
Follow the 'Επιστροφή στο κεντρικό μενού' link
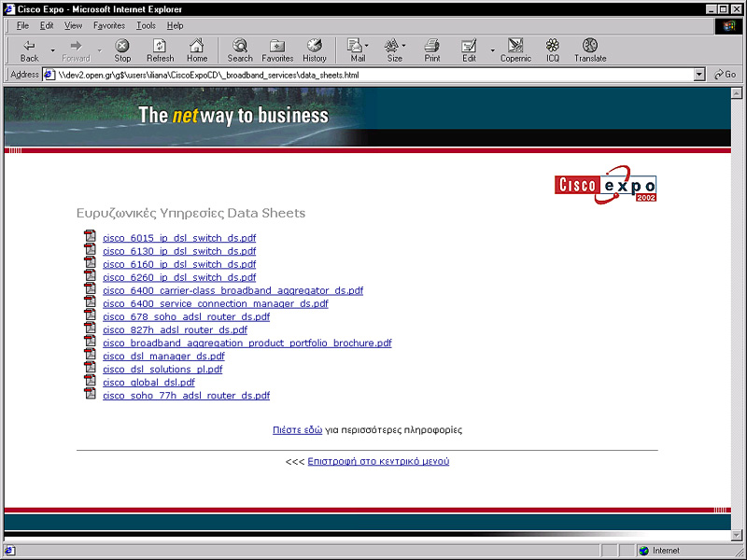click(x=378, y=461)
